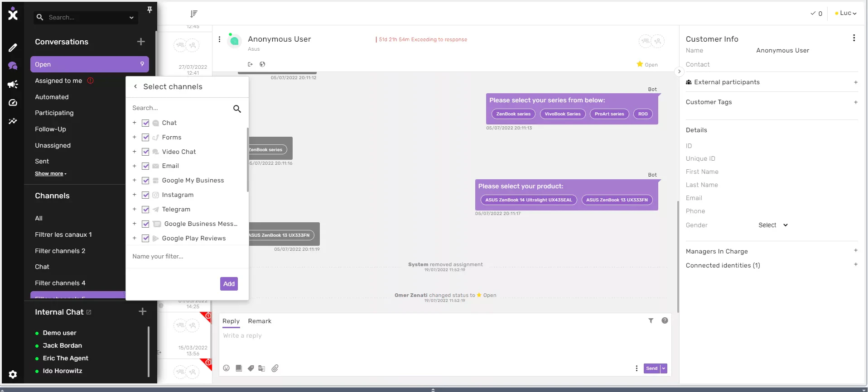Open the settings gear icon
This screenshot has height=392, width=868.
click(13, 374)
